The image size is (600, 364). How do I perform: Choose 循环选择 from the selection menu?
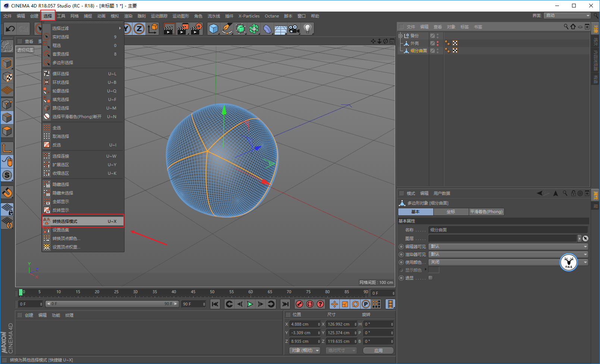coord(83,74)
